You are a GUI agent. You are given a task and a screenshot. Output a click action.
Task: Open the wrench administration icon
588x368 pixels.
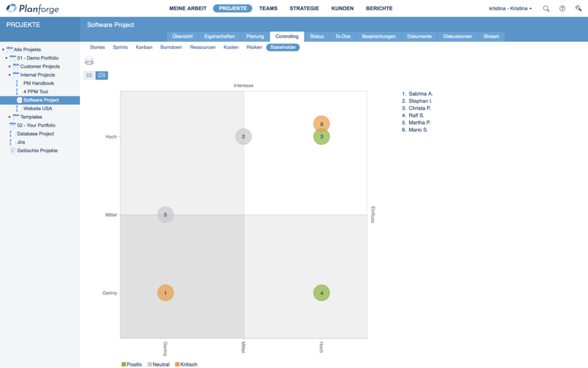click(578, 9)
